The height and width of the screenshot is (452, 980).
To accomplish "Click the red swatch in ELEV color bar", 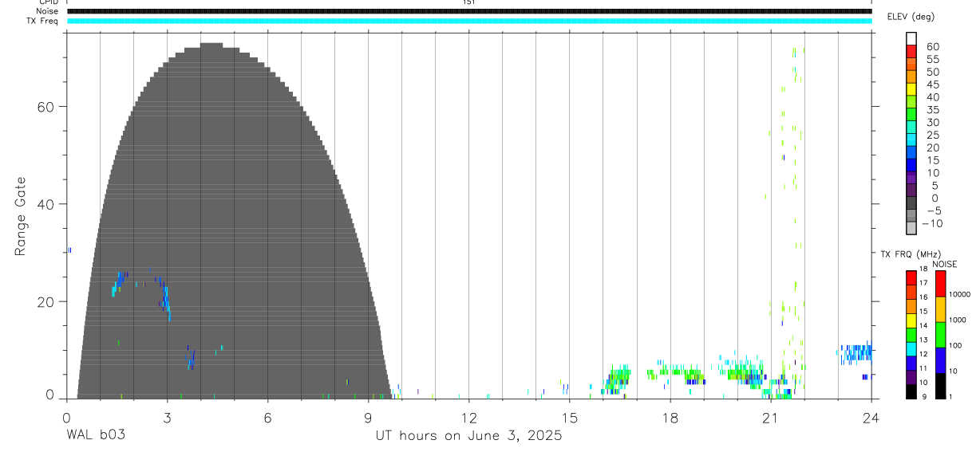I will point(911,51).
